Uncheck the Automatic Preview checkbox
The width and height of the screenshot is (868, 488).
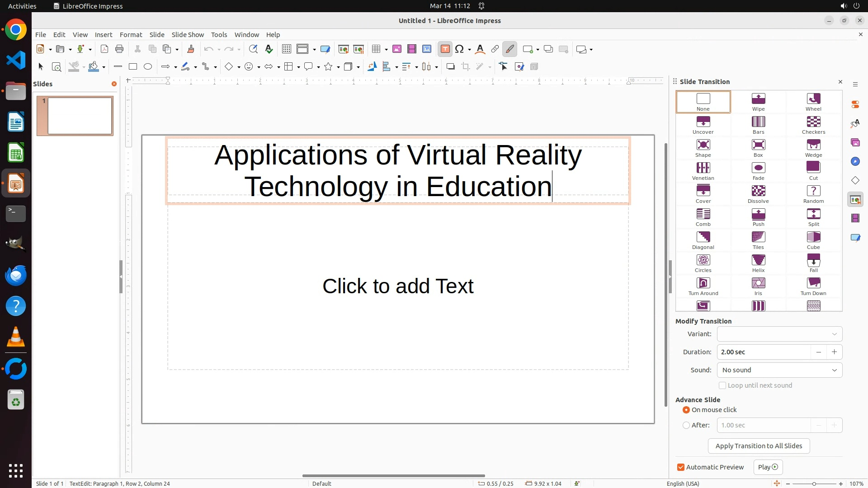(681, 467)
